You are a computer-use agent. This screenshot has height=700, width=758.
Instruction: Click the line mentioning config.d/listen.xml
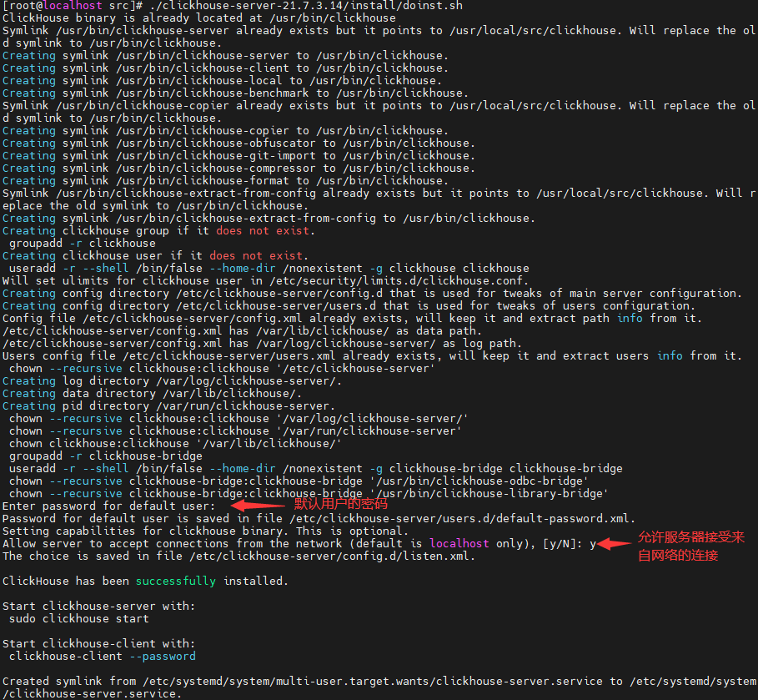[x=238, y=556]
